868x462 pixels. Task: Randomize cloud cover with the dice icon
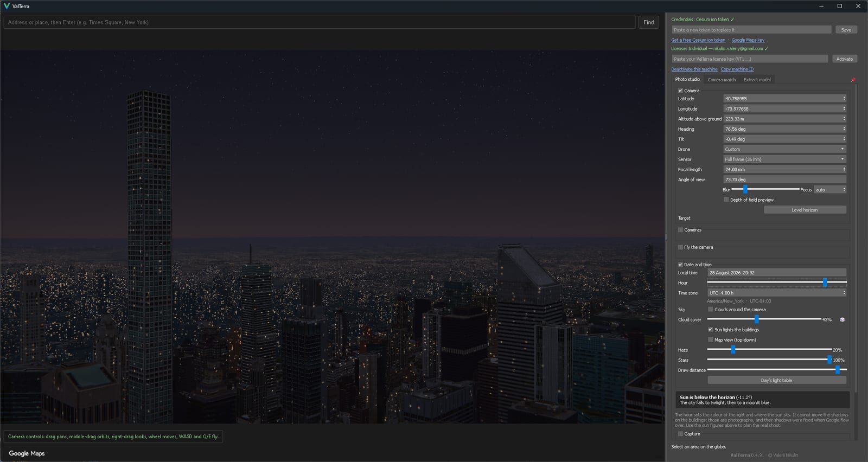842,320
